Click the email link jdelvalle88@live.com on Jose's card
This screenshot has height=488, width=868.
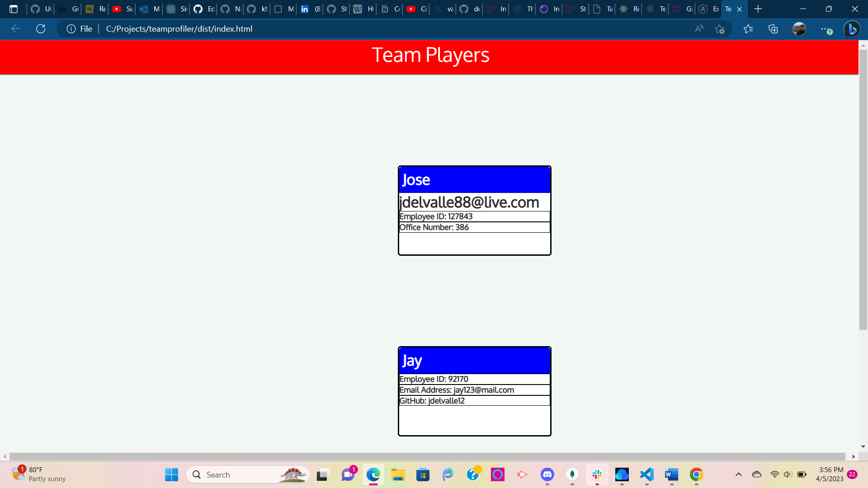pyautogui.click(x=469, y=202)
